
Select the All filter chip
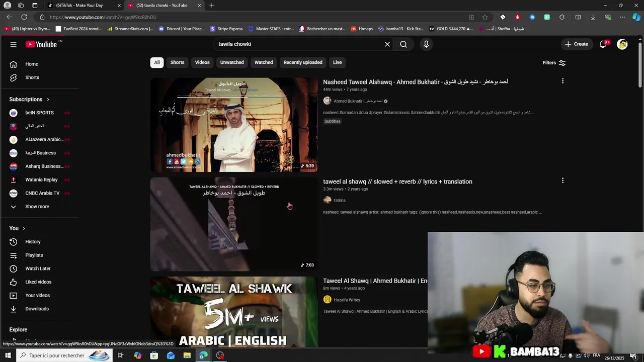[x=157, y=62]
